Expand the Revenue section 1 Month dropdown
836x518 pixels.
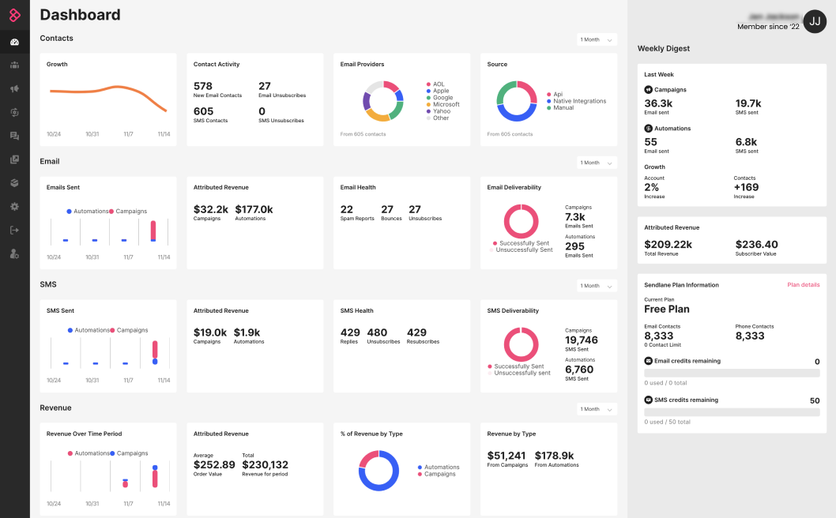(597, 409)
